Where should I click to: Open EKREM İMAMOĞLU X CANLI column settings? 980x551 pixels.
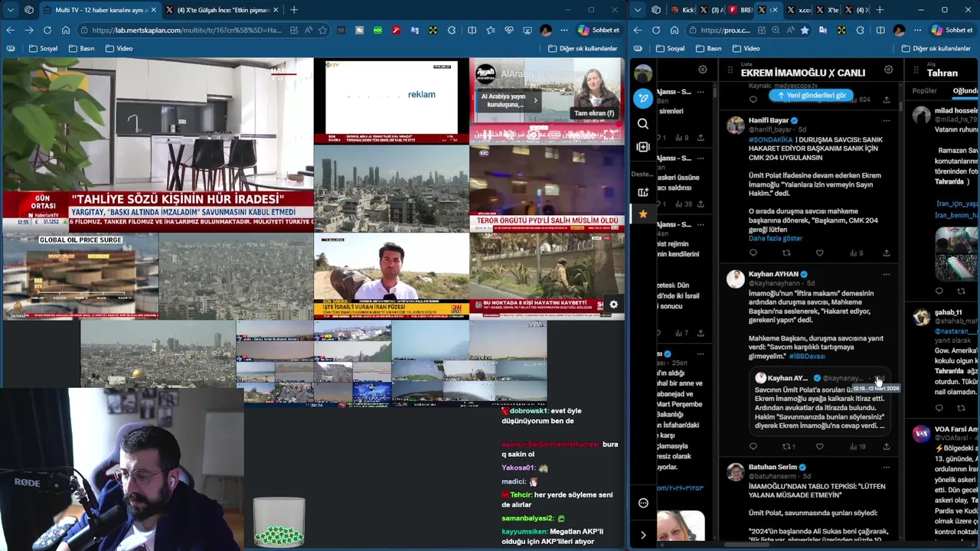click(888, 70)
